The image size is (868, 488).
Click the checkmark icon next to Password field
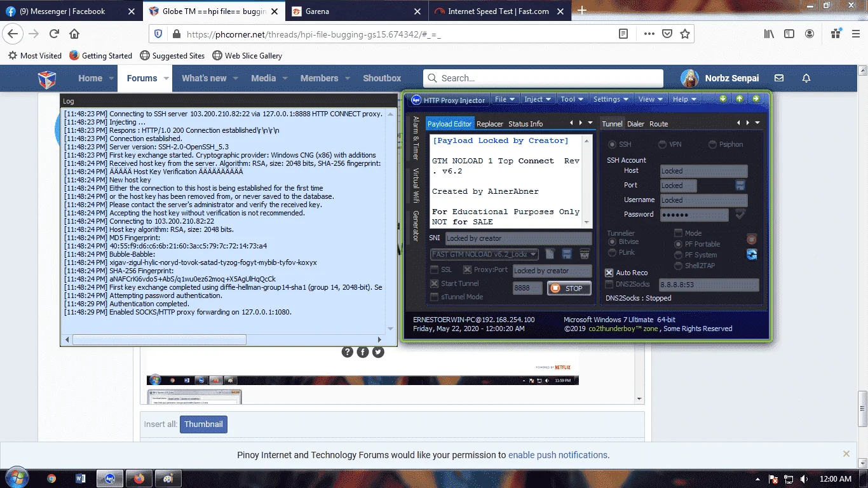tap(740, 215)
